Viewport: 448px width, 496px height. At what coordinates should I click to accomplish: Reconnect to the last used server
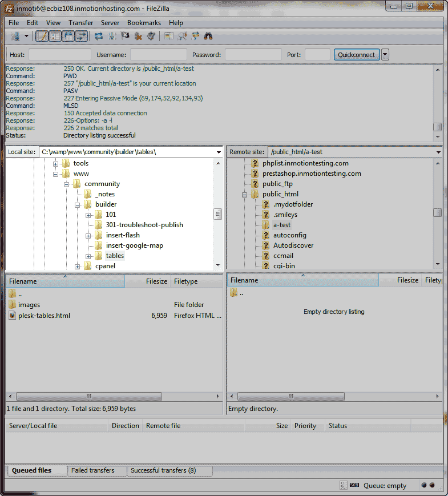151,36
